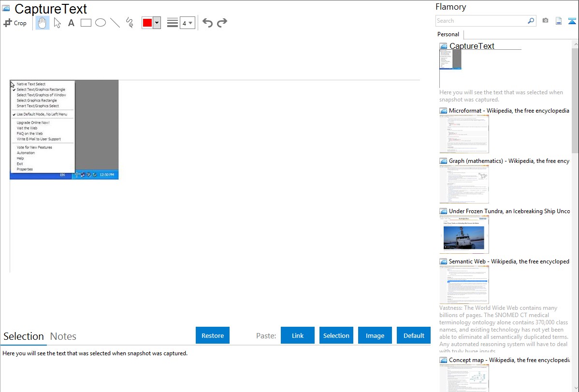Switch to the Selection tab
Screen dimensions: 579x392
pos(24,336)
